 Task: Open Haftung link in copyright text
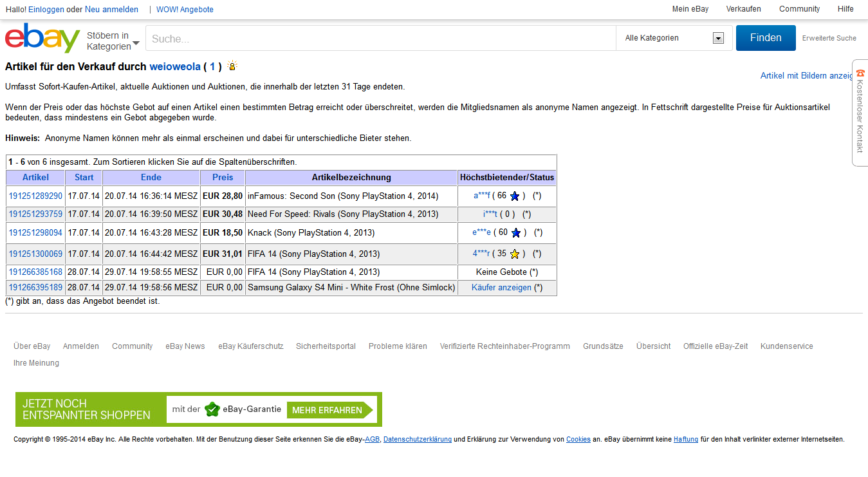click(x=686, y=440)
